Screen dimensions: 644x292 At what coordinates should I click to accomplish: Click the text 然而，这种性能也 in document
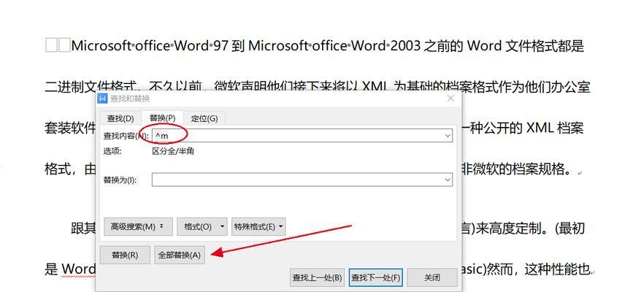tap(537, 270)
